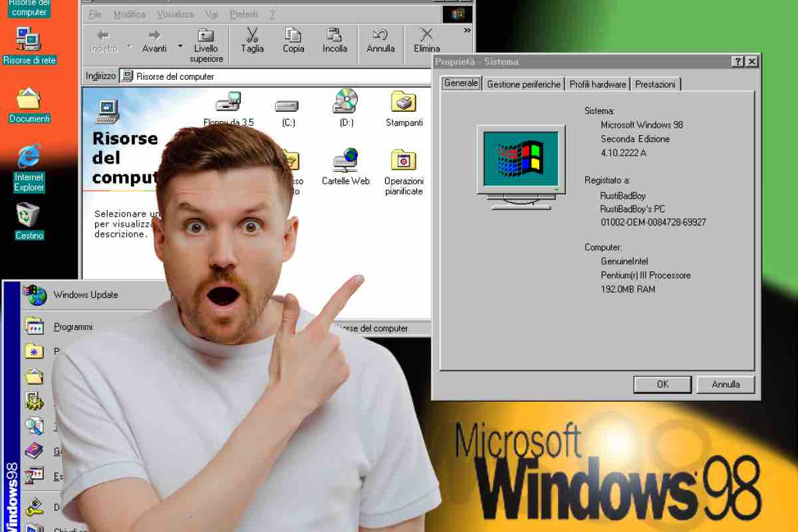Image resolution: width=798 pixels, height=532 pixels.
Task: Click the "Seconda Edizione" text
Action: (x=635, y=139)
